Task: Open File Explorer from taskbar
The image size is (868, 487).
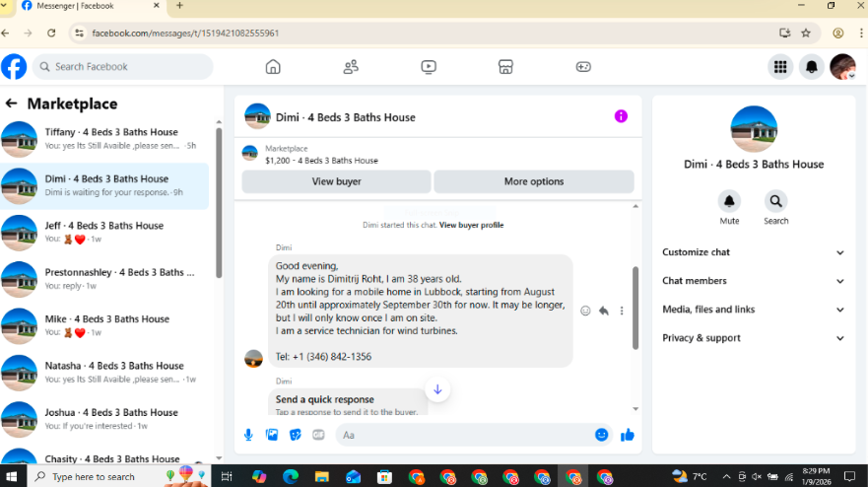Action: [x=321, y=476]
